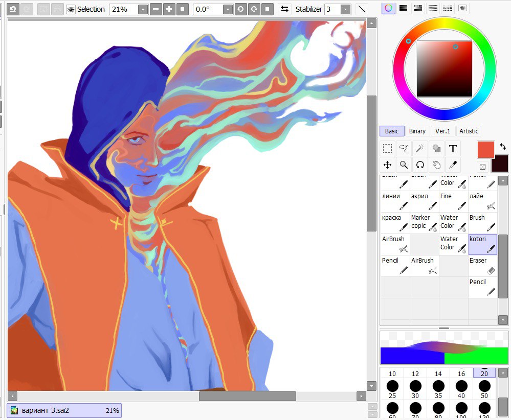Select the Eyedropper color picker tool
The width and height of the screenshot is (511, 420).
point(453,165)
